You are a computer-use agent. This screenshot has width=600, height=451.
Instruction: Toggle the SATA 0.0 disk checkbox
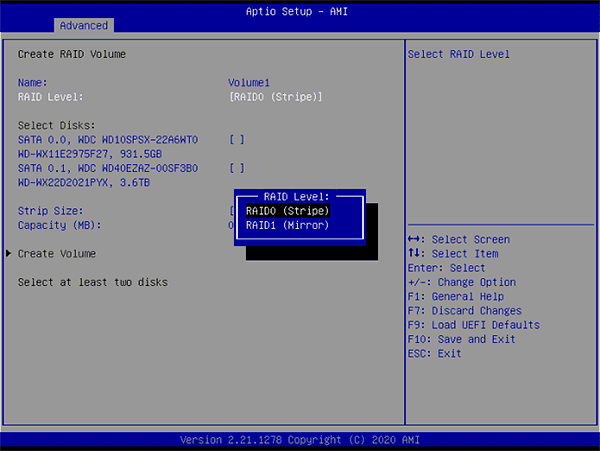[236, 139]
